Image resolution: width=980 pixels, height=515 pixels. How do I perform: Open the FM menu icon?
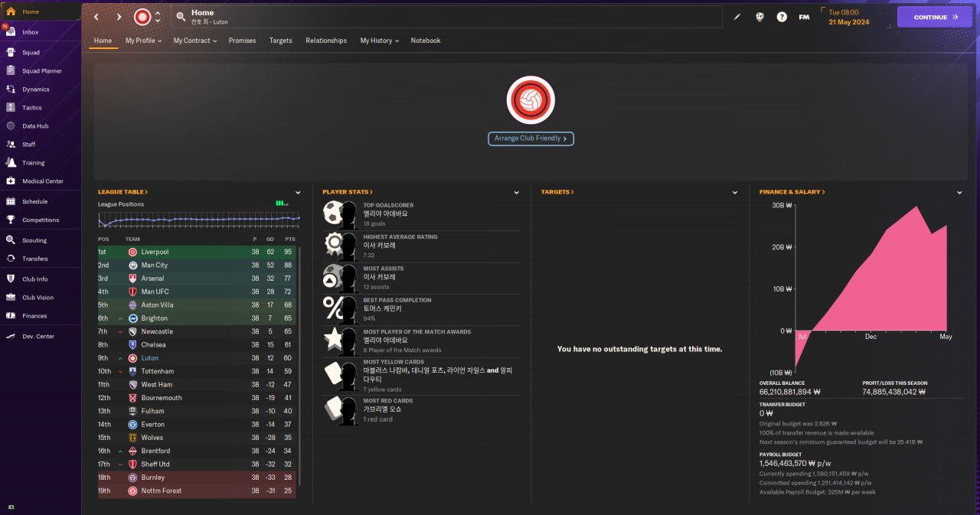804,17
